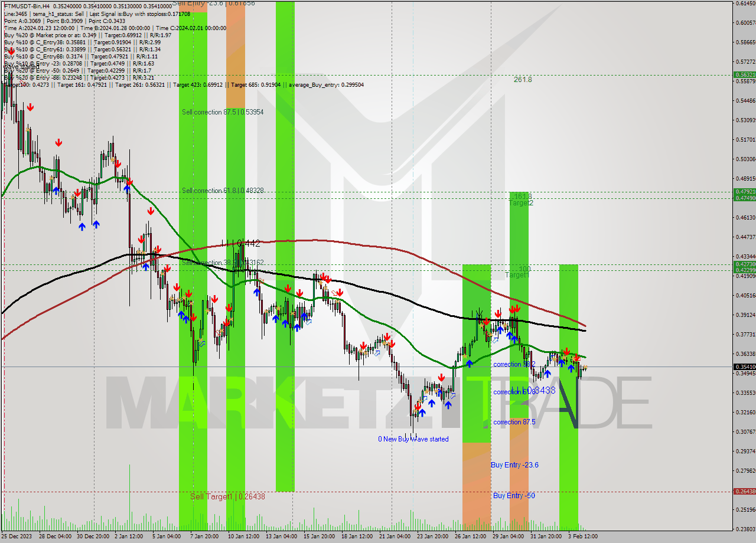Screen dimensions: 756x543
Task: Select the '0 New Buy Wave started' label
Action: [x=413, y=439]
